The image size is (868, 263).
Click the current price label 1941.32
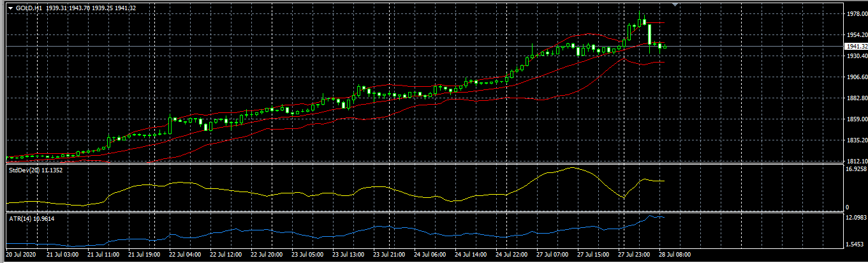point(856,47)
